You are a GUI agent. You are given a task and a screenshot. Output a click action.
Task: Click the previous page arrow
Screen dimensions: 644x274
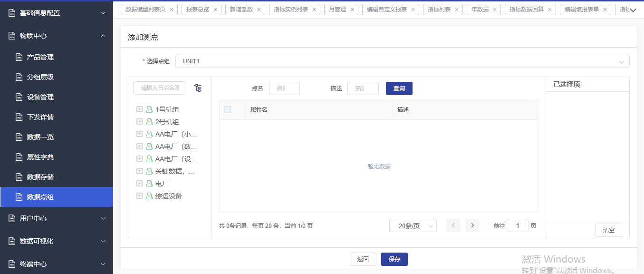453,225
